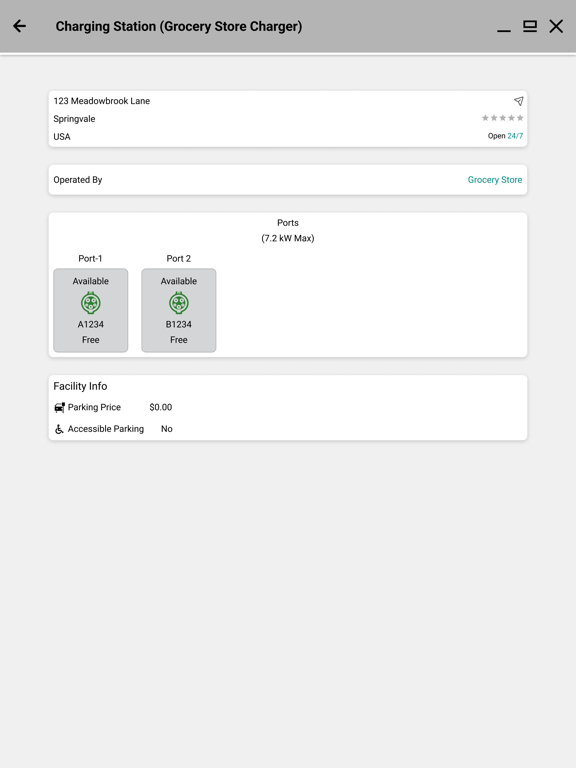Click the Parking Price label
This screenshot has width=576, height=768.
coord(94,408)
